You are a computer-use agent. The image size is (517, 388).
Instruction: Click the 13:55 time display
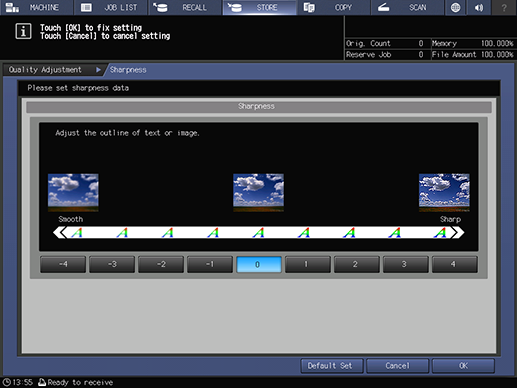point(22,382)
